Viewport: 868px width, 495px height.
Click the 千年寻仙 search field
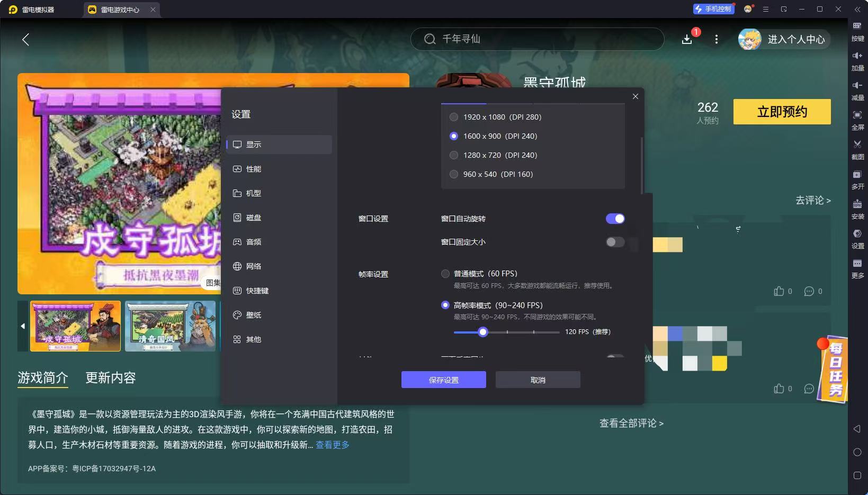[537, 39]
